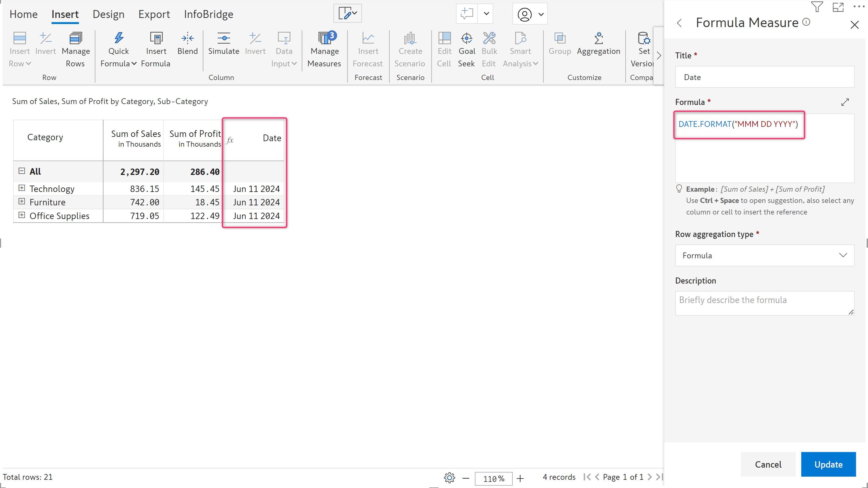Open the Manage Measures tool

tap(324, 50)
